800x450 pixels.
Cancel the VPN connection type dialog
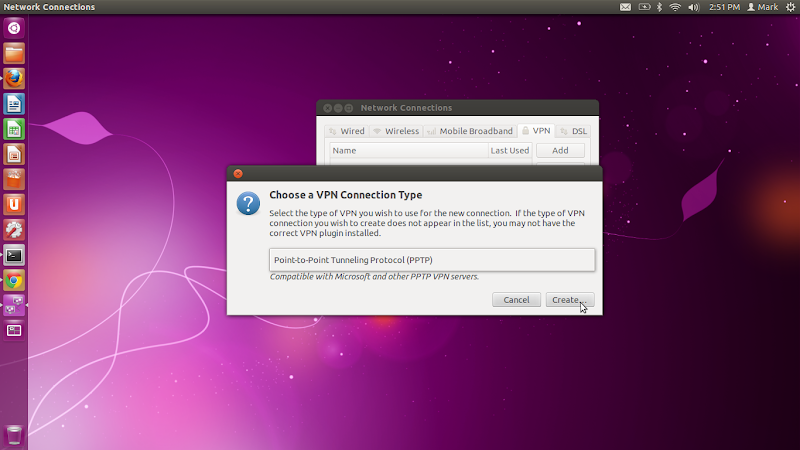pos(516,300)
